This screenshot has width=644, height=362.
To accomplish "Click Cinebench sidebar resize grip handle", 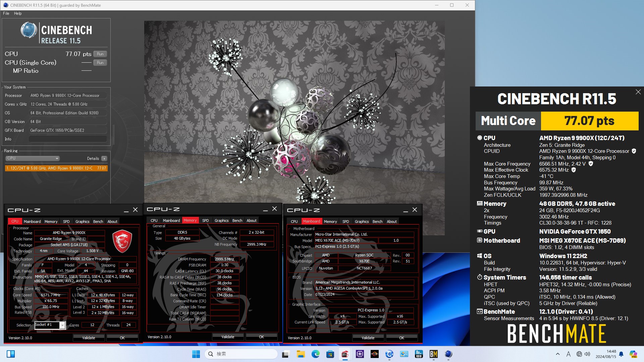I will pos(113,134).
